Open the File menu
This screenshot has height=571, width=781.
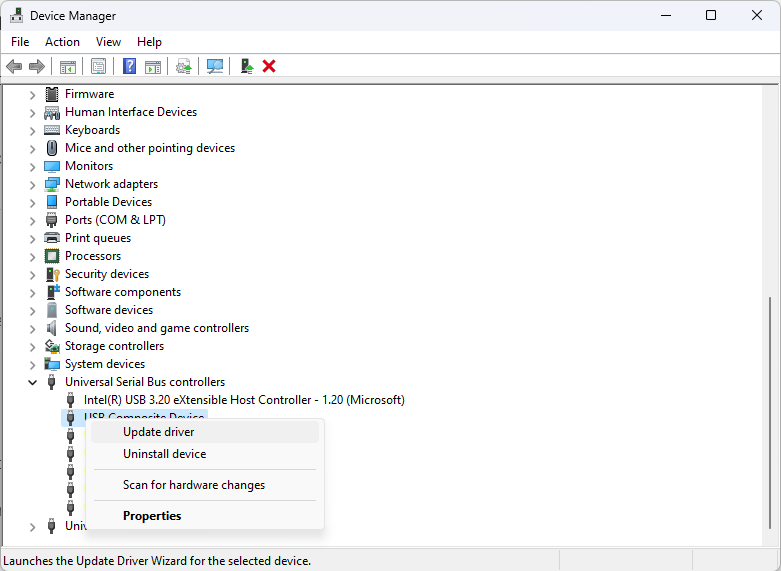tap(20, 42)
